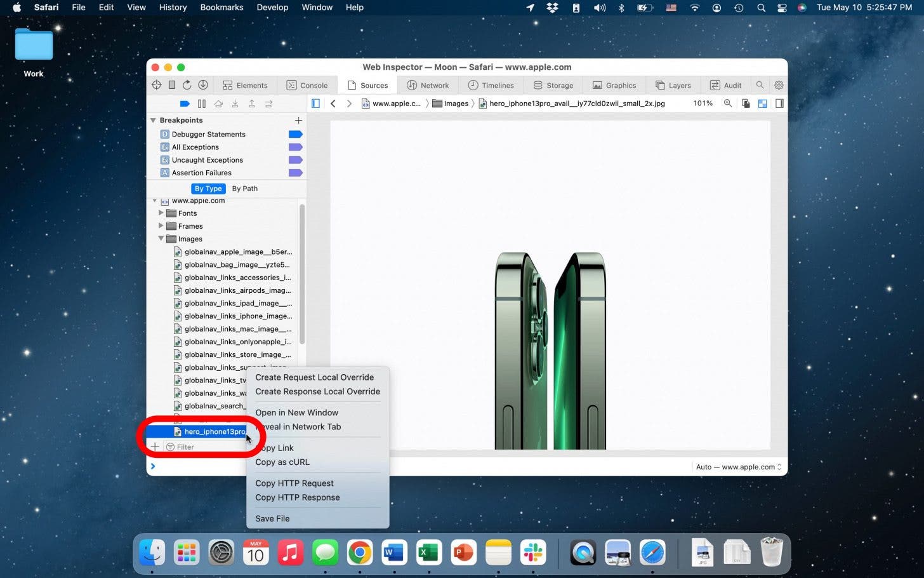The width and height of the screenshot is (924, 578).
Task: Toggle the Debugger Statements breakpoint switch
Action: 295,134
